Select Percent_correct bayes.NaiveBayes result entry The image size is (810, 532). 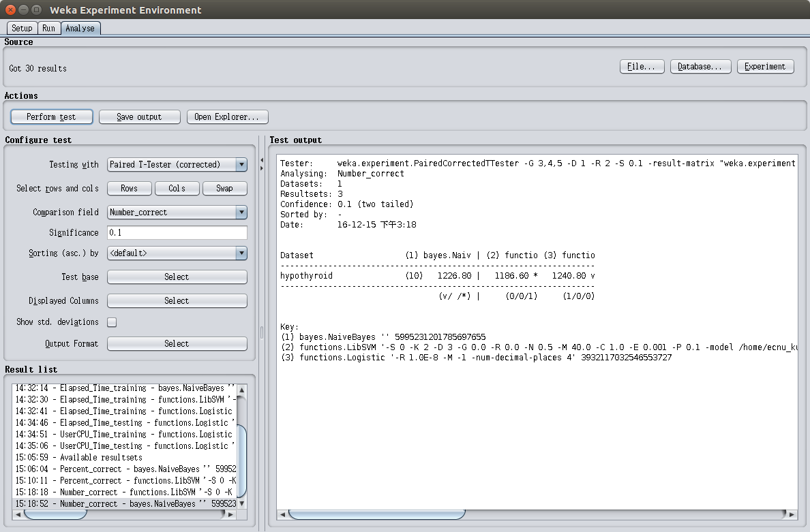pyautogui.click(x=125, y=469)
